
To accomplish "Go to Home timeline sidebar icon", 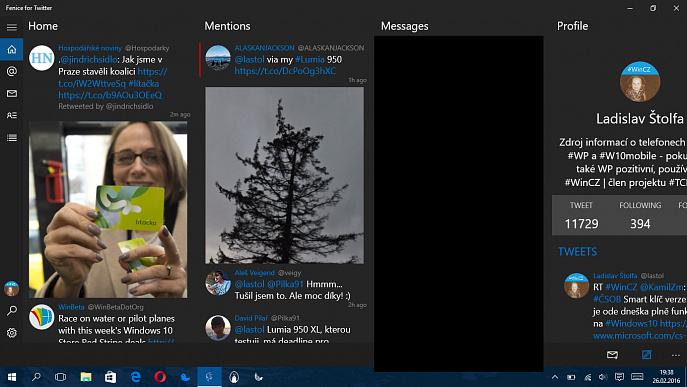I will (x=12, y=49).
